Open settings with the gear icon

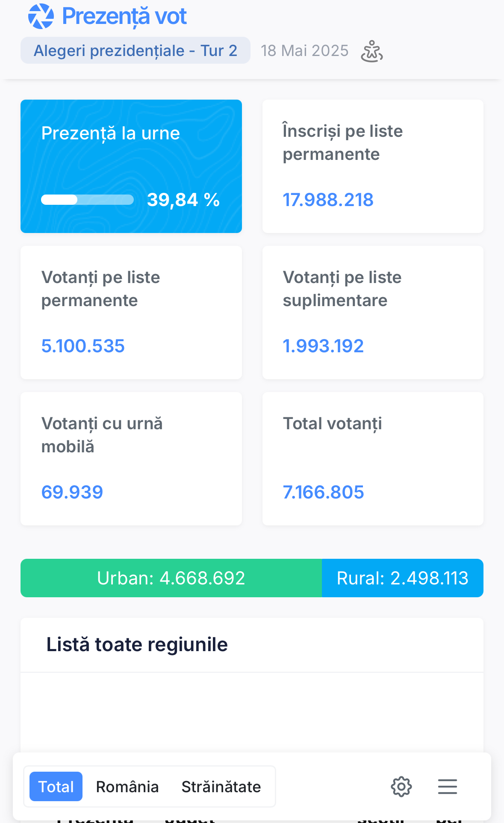tap(401, 786)
